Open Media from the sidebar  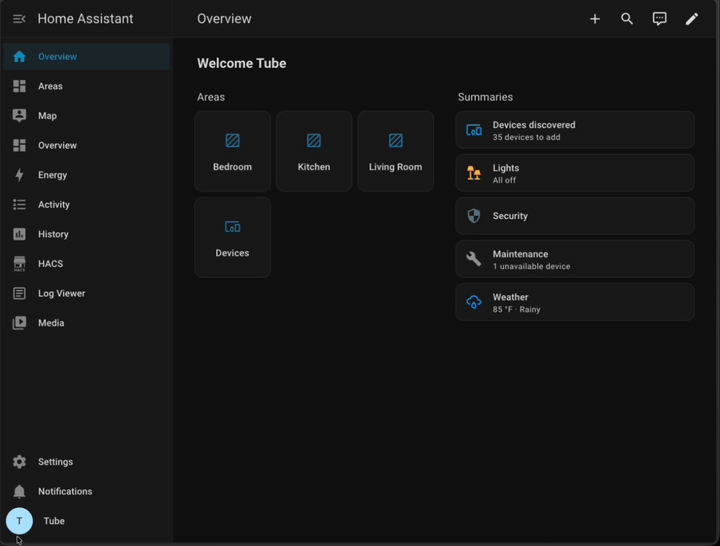[x=86, y=323]
